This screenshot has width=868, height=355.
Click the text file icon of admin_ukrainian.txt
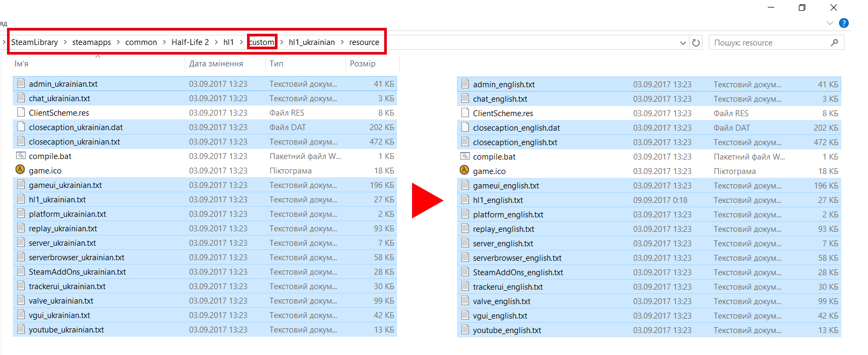(21, 84)
